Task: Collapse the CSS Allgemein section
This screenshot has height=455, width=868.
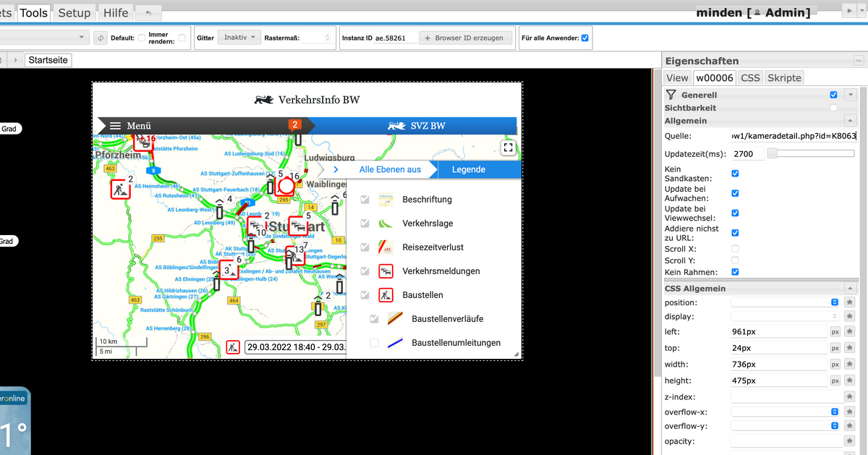Action: pos(851,289)
